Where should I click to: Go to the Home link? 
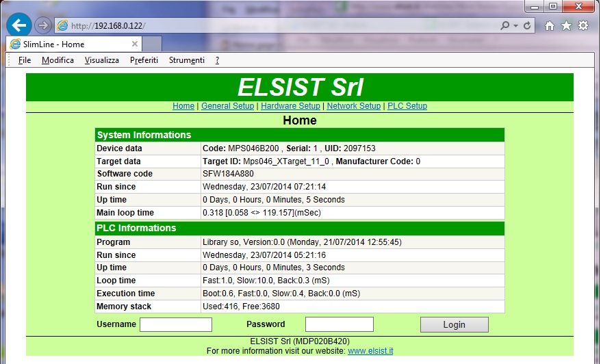(183, 106)
